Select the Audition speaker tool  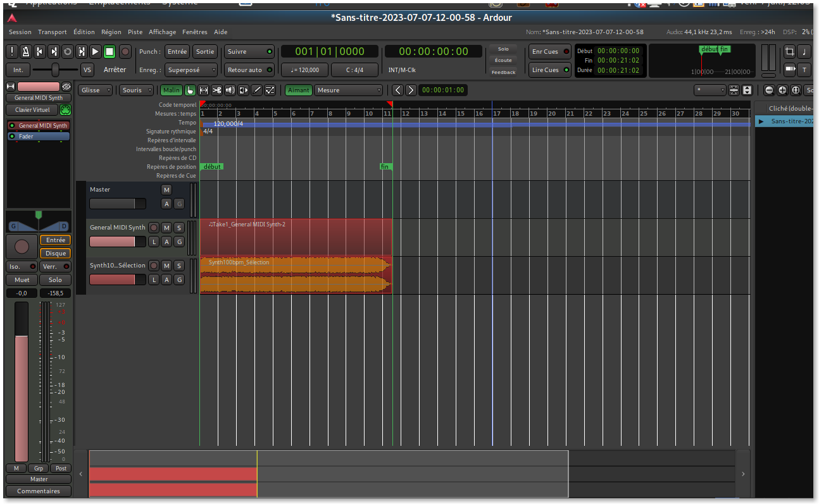[x=230, y=90]
